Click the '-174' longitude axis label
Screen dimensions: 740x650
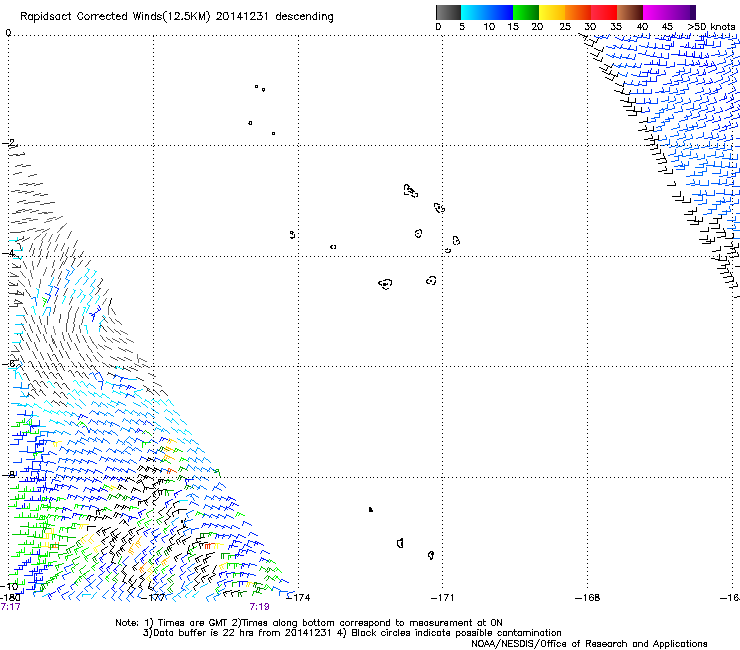point(299,598)
